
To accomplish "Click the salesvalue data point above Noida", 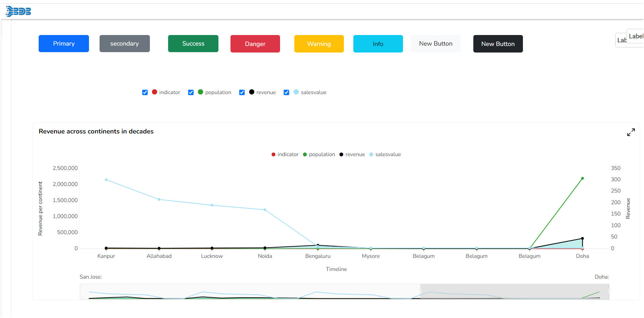I will 265,210.
